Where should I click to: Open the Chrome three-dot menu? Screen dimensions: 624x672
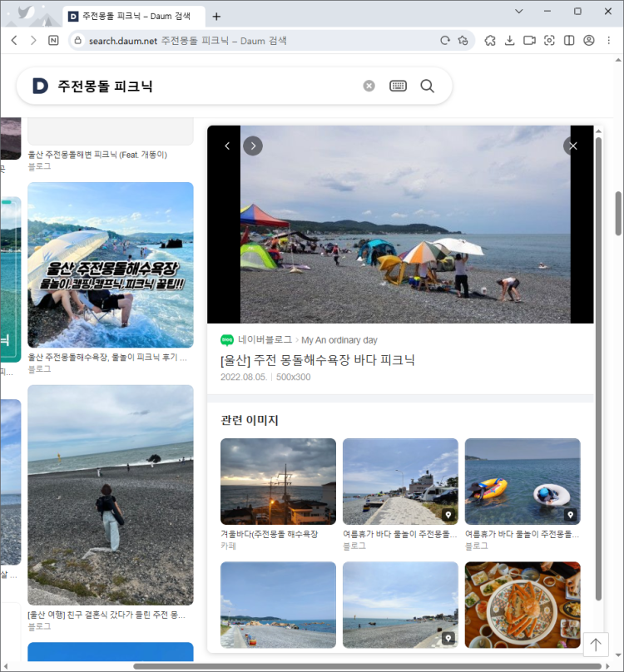tap(609, 40)
